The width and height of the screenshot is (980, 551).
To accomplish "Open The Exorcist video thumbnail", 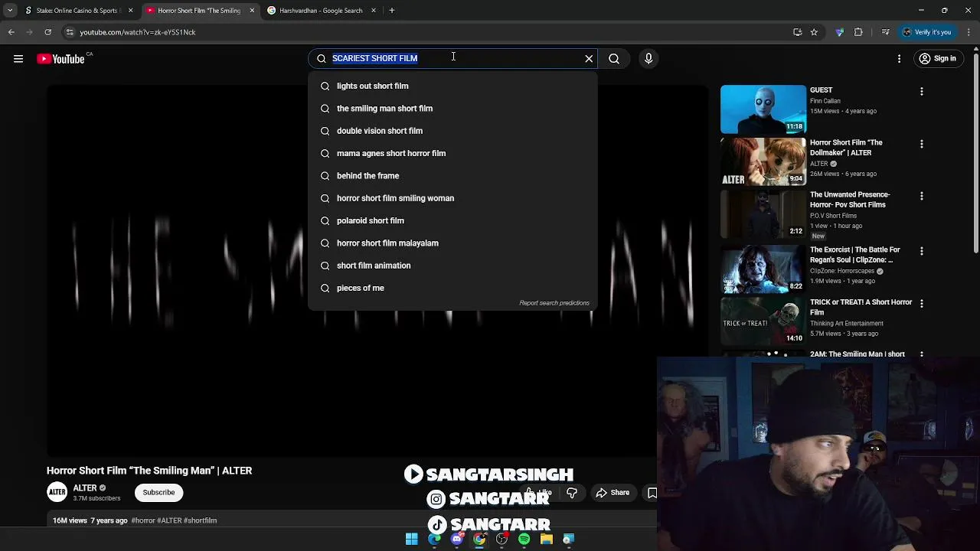I will tap(763, 269).
